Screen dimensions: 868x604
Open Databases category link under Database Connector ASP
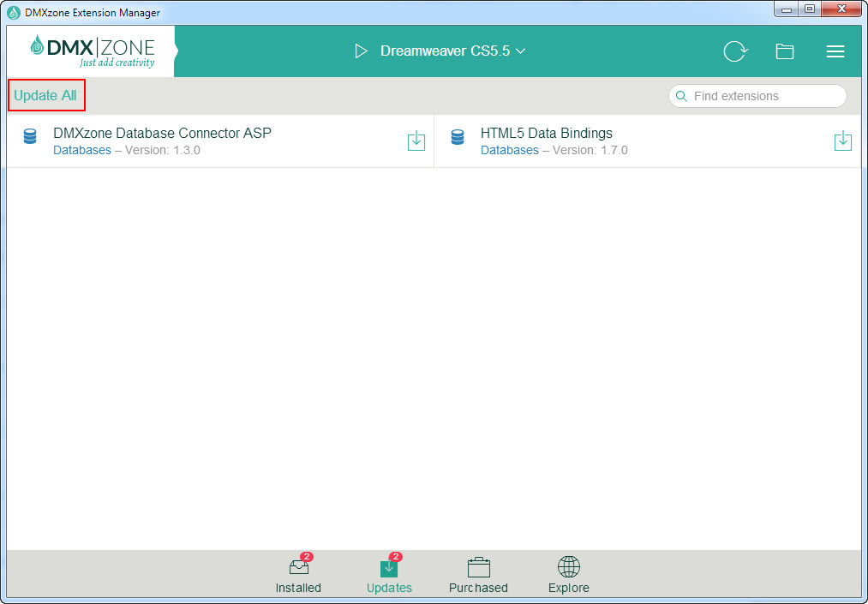tap(82, 150)
